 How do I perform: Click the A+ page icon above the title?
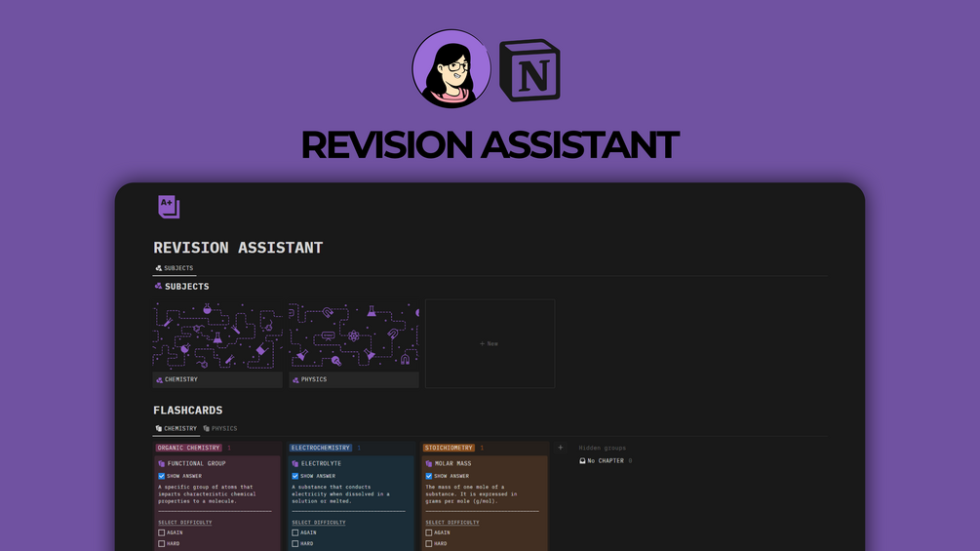coord(169,207)
